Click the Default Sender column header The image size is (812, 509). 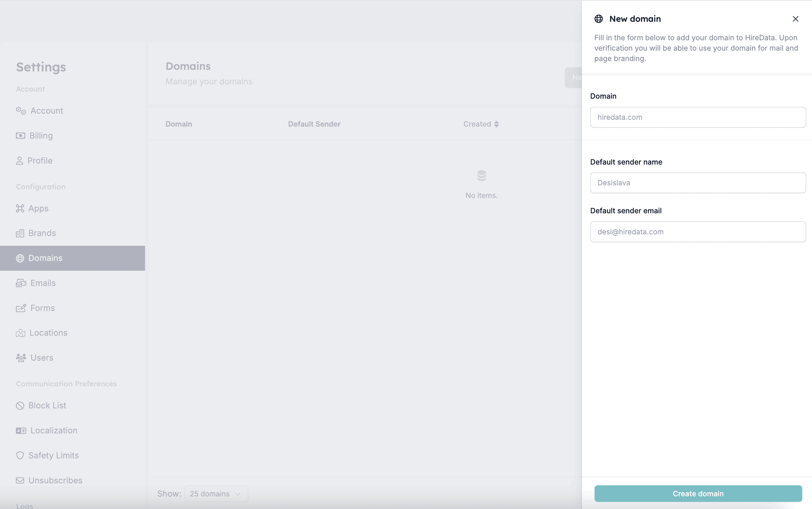click(x=314, y=124)
